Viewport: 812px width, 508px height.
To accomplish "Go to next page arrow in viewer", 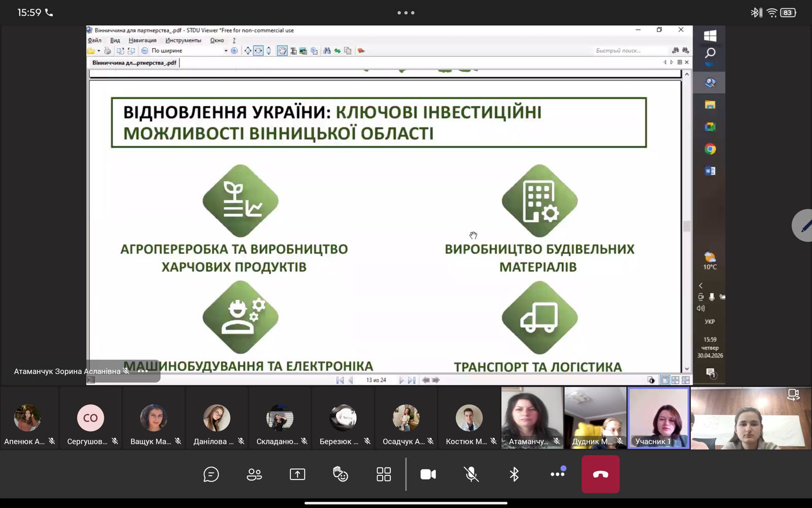I will pyautogui.click(x=401, y=380).
